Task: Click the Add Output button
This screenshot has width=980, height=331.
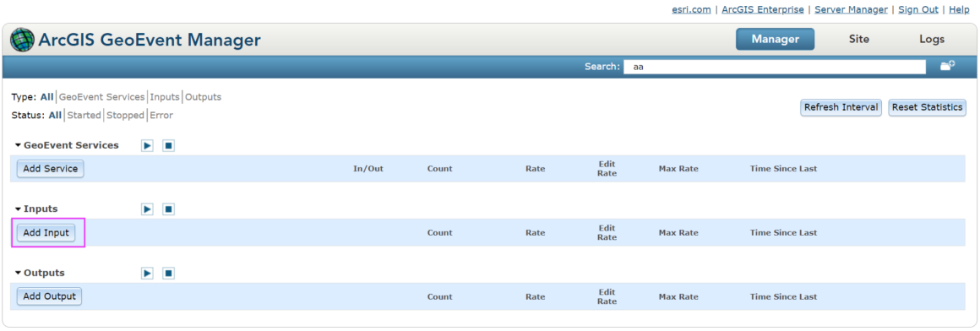Action: (x=49, y=296)
